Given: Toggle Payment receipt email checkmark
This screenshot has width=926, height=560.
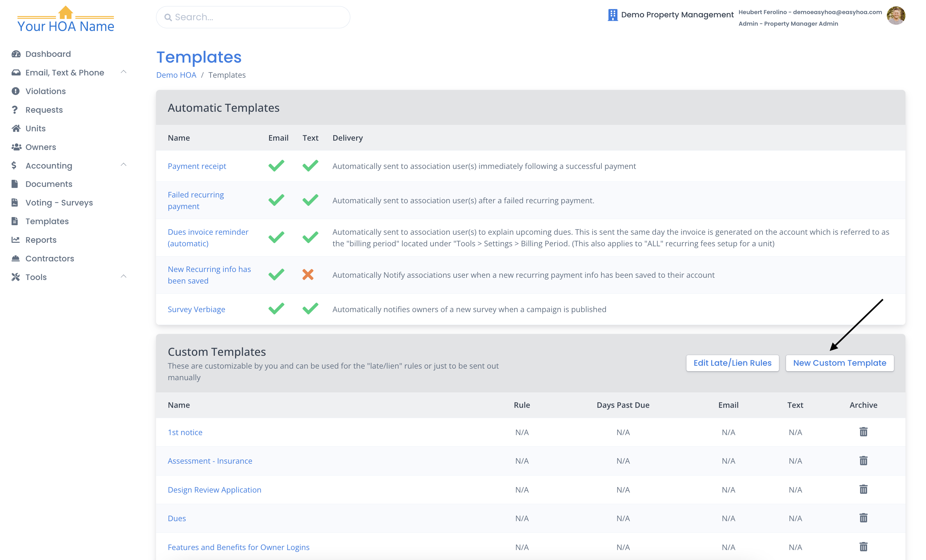Looking at the screenshot, I should (x=276, y=166).
